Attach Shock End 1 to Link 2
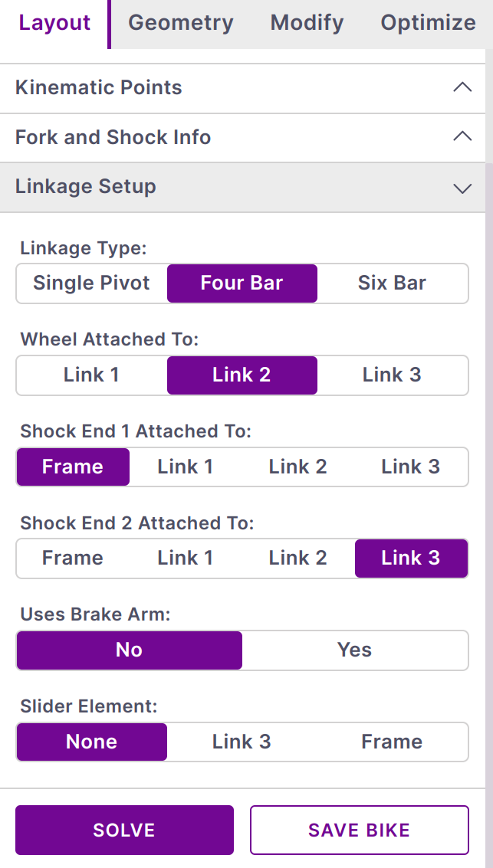 [297, 467]
